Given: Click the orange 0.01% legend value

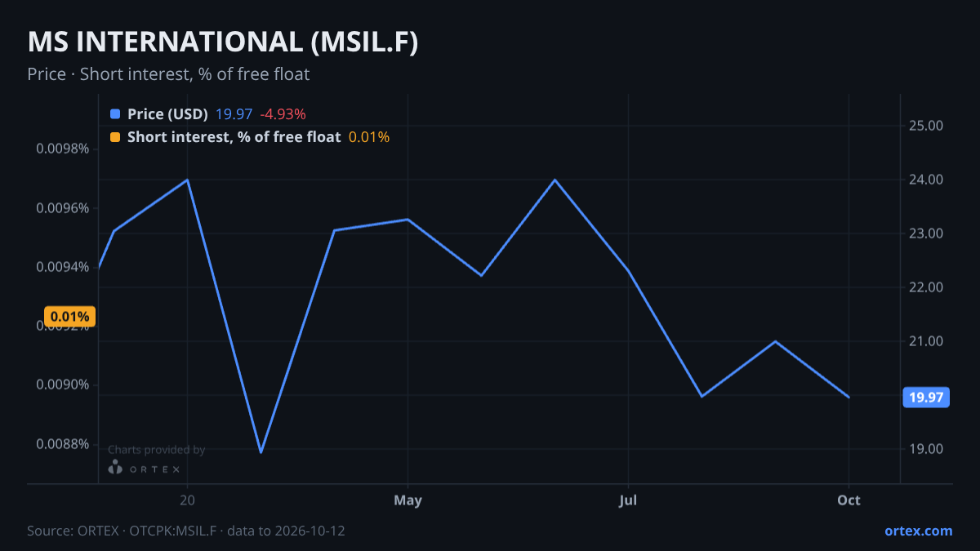Looking at the screenshot, I should click(x=369, y=137).
